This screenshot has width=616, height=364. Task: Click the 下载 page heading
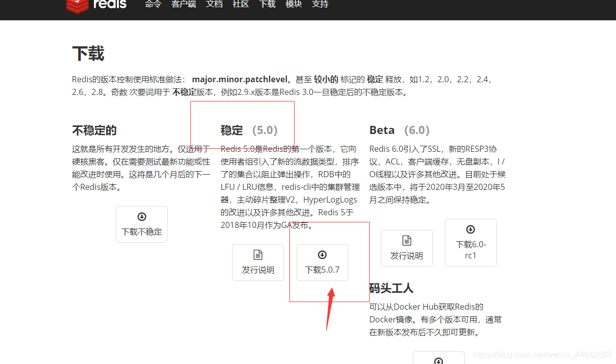tap(88, 53)
